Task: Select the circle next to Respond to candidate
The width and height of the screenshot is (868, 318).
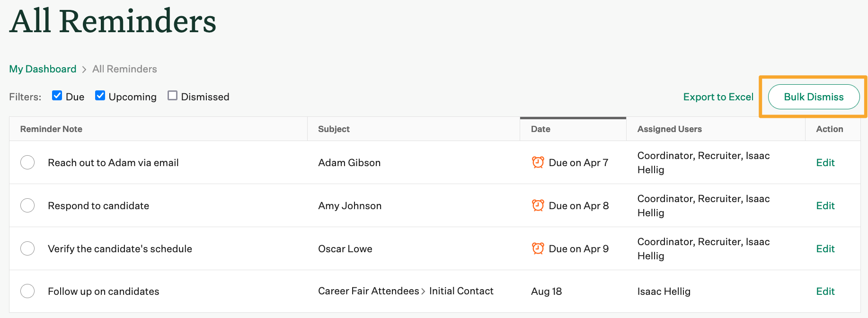Action: (x=27, y=205)
